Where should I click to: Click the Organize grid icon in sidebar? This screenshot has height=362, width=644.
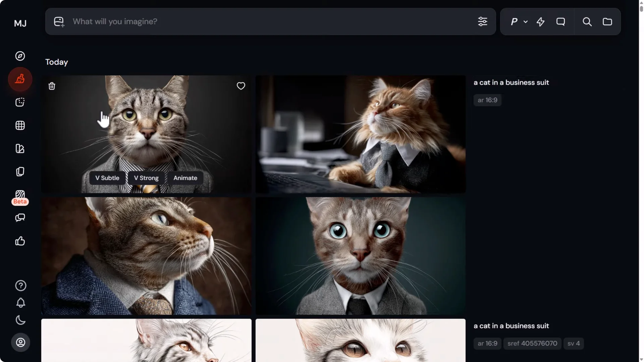click(x=20, y=125)
